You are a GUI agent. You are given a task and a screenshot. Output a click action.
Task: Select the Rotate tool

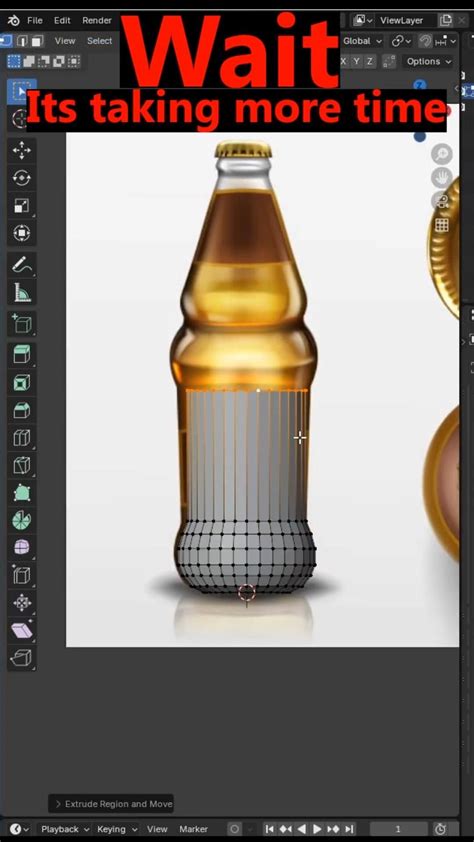click(21, 178)
